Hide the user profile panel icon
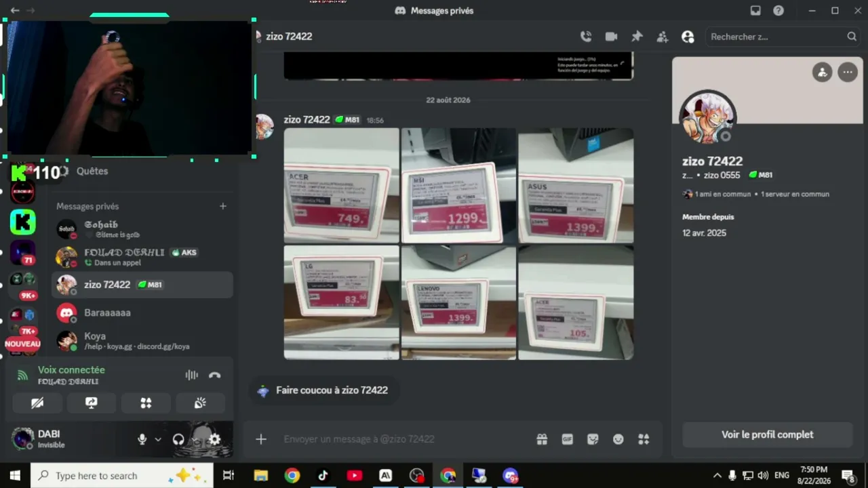The height and width of the screenshot is (488, 868). pos(688,37)
